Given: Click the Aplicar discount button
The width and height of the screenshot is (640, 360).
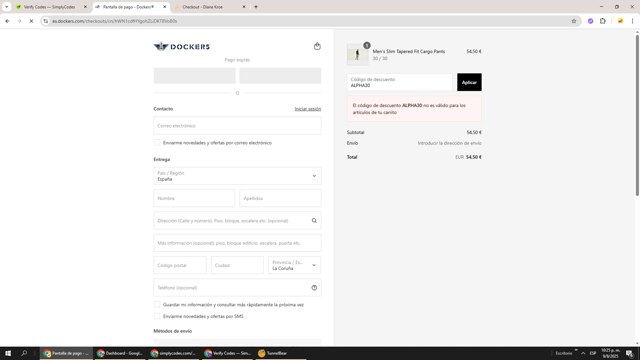Looking at the screenshot, I should point(469,82).
